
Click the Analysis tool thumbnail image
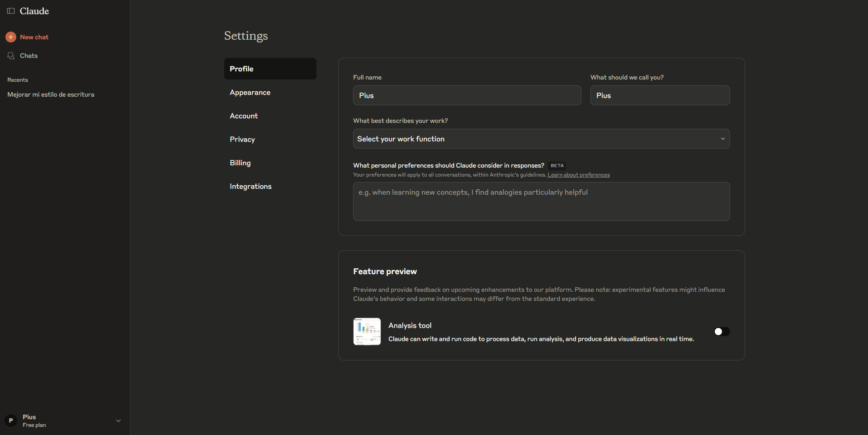367,332
